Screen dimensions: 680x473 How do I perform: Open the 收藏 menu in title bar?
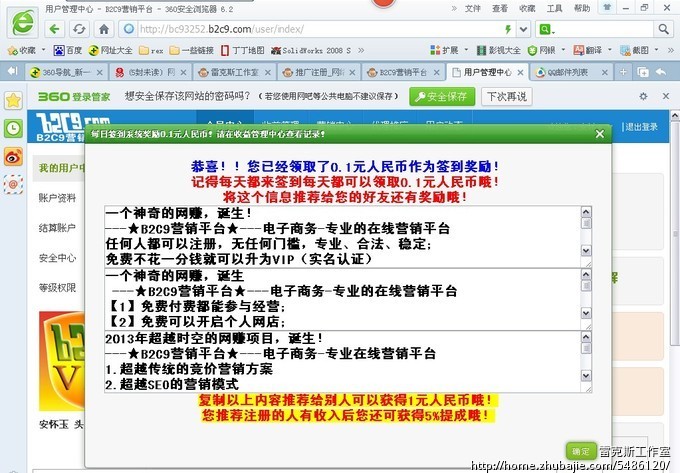tap(527, 8)
